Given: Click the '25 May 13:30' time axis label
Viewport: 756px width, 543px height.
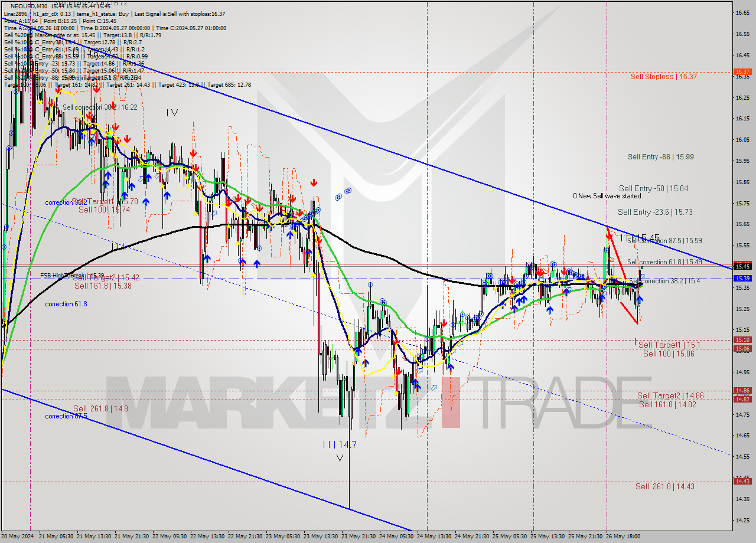Looking at the screenshot, I should point(548,537).
